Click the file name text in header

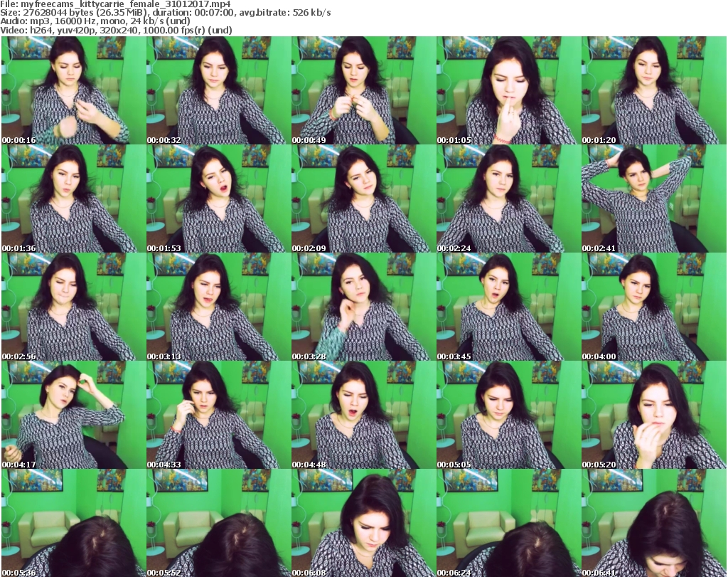[116, 4]
